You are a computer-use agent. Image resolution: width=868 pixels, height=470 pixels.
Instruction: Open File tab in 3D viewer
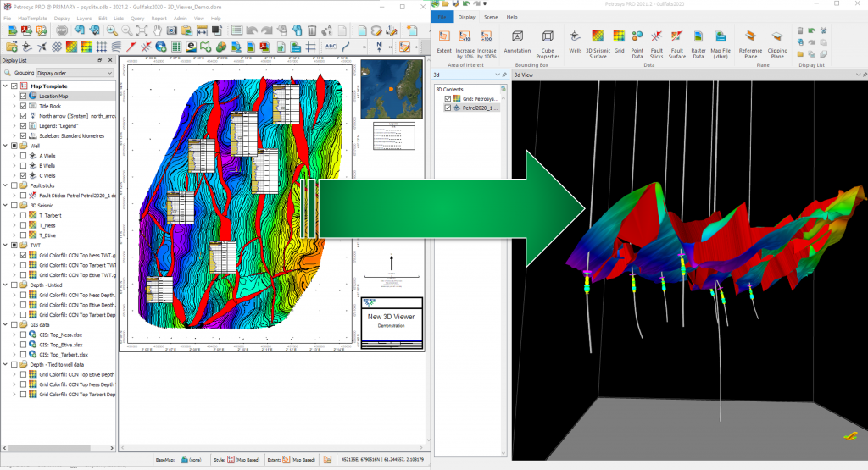point(442,17)
